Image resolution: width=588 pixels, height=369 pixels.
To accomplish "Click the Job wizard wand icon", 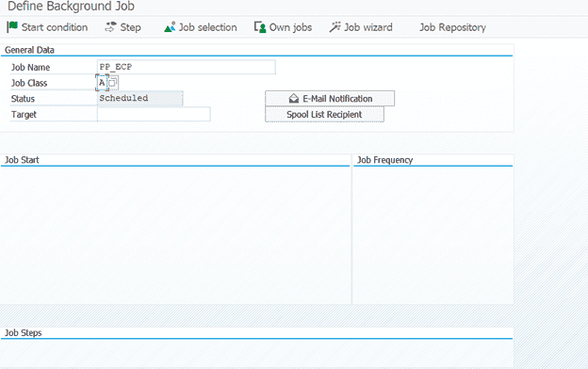I will point(335,27).
